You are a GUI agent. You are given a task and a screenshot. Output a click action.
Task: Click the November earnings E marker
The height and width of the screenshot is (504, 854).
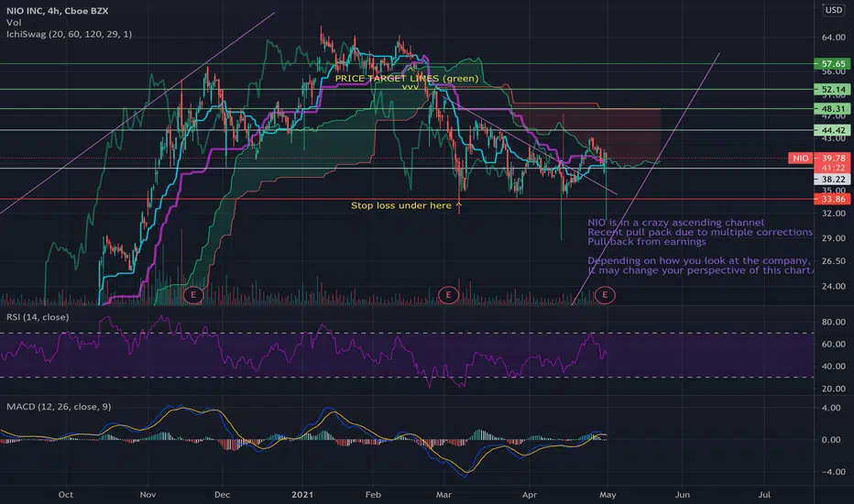192,295
